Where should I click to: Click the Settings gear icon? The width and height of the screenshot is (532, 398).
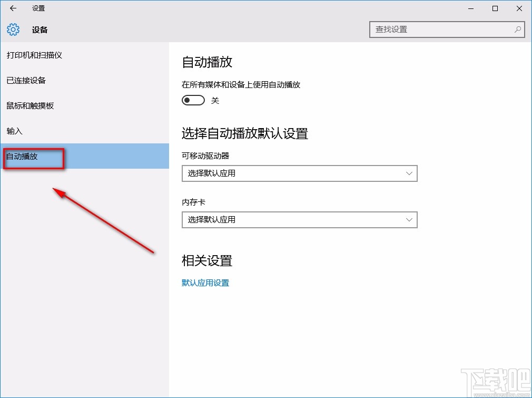(13, 30)
